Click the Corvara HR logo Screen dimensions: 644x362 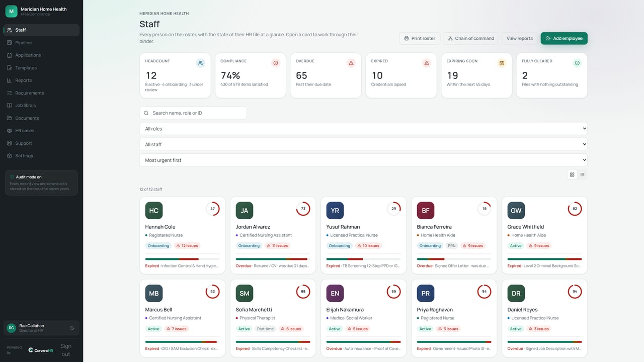(41, 350)
